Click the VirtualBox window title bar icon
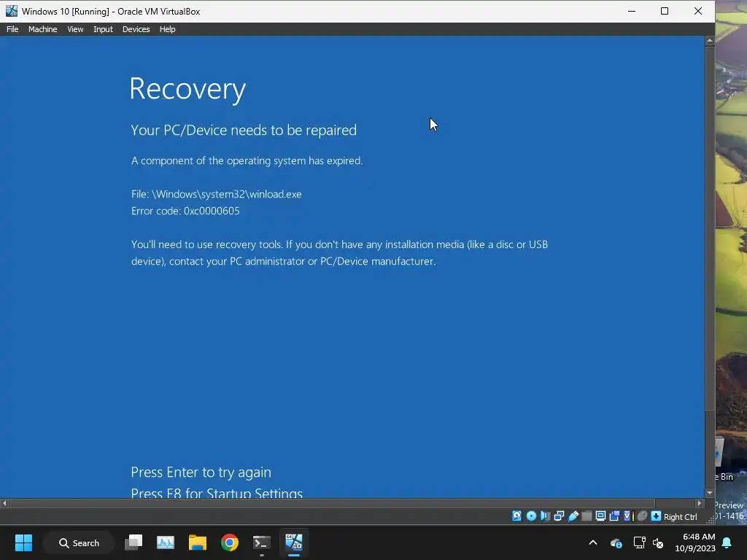 point(12,11)
